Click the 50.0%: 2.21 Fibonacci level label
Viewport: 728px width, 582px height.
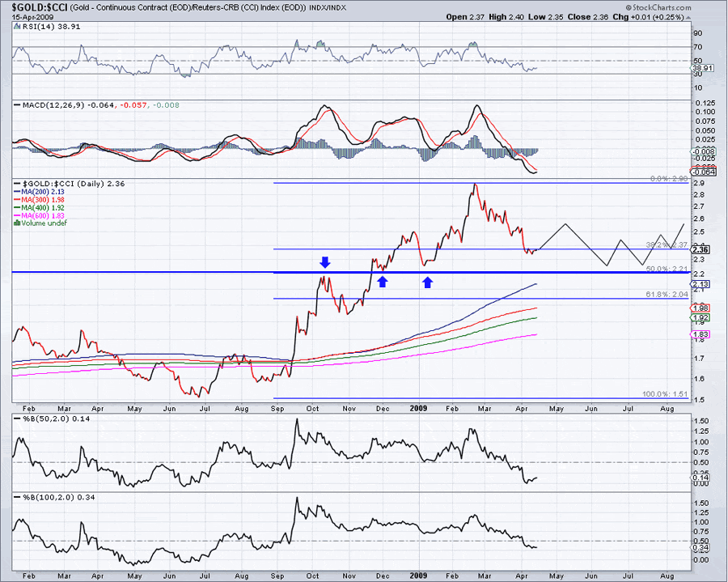[x=667, y=268]
